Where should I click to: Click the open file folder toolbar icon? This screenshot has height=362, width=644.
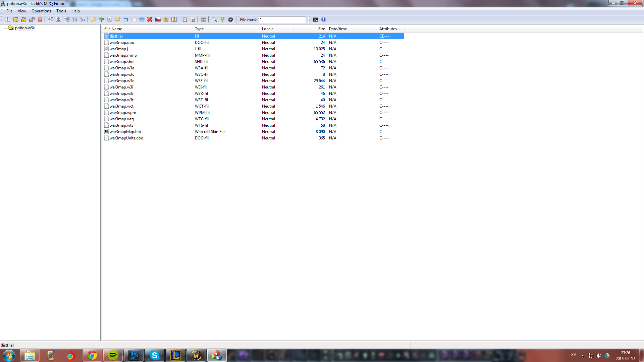[94, 19]
